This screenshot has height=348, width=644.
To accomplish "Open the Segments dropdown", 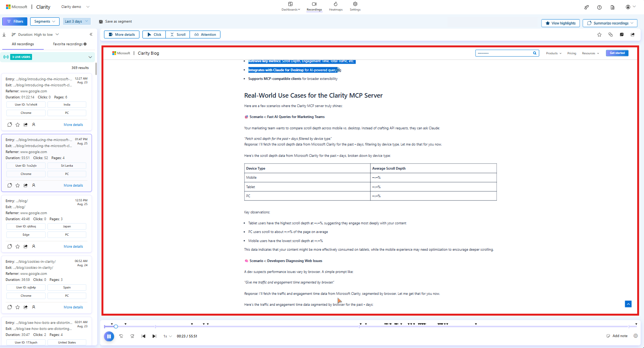I will (45, 21).
